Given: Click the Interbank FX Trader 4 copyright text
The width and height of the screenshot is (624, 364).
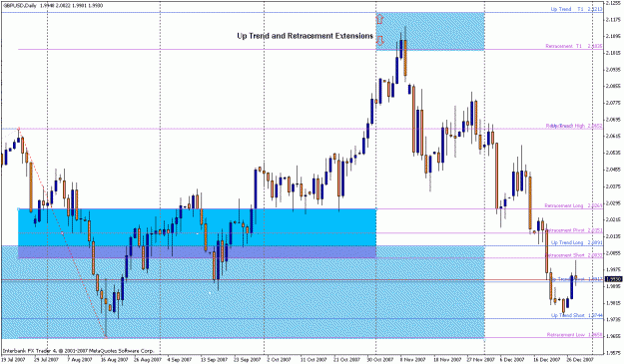Looking at the screenshot, I should (78, 351).
